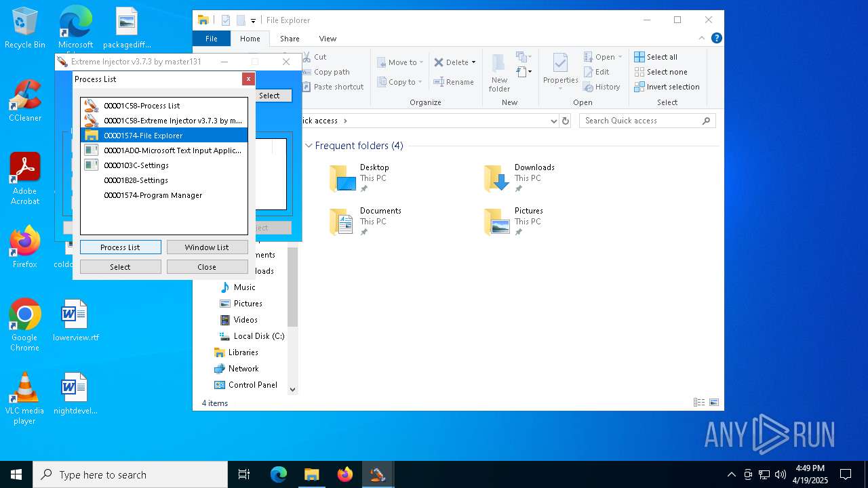868x488 pixels.
Task: Click Select none in the ribbon
Action: point(660,72)
